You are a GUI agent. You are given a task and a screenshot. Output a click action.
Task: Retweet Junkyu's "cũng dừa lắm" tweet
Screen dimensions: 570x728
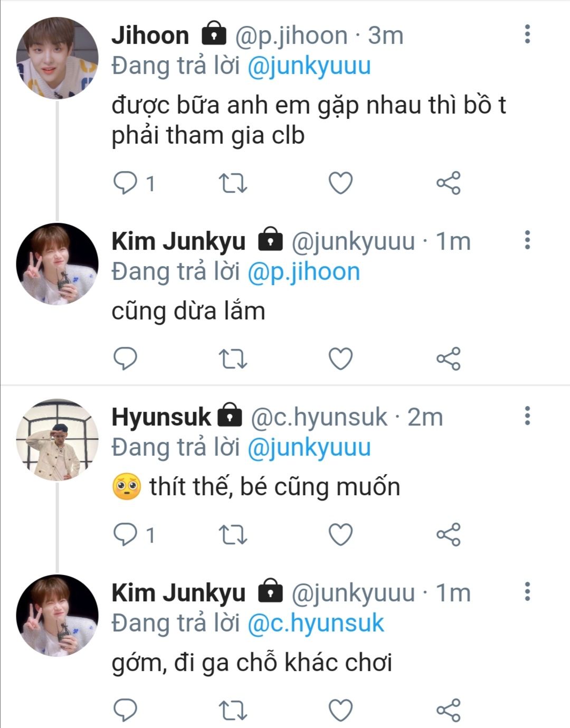coord(233,359)
